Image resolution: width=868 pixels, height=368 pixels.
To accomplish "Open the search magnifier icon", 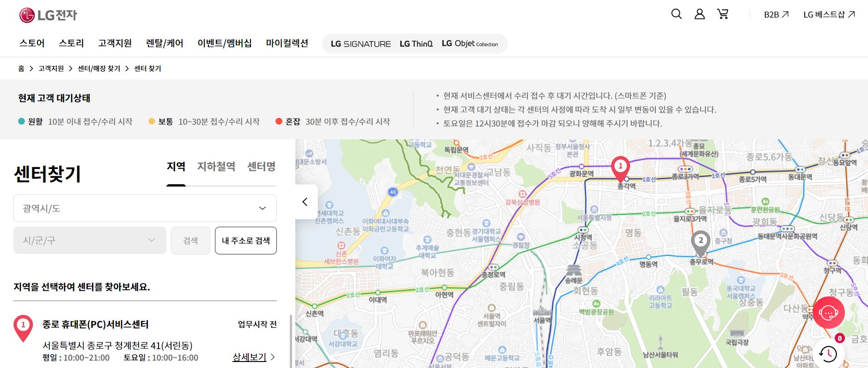I will 676,14.
